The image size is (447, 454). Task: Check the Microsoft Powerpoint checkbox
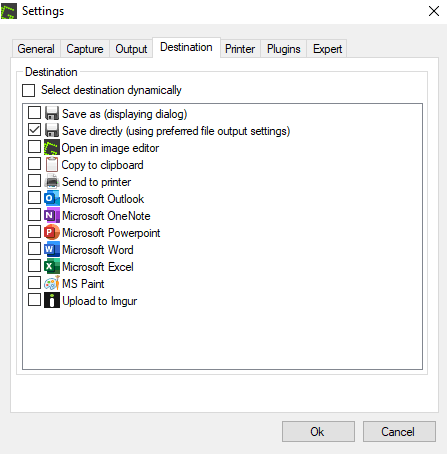click(x=34, y=232)
